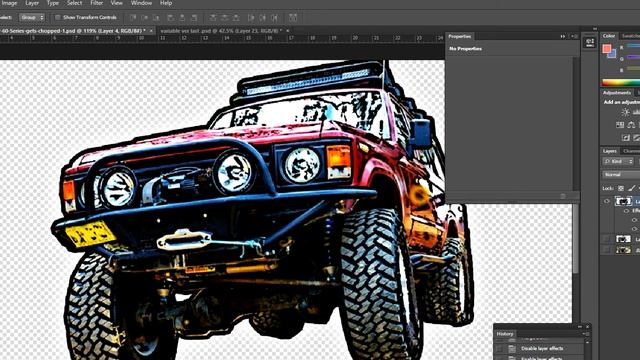The width and height of the screenshot is (640, 360).
Task: Click Align top edges icon
Action: pos(133,18)
